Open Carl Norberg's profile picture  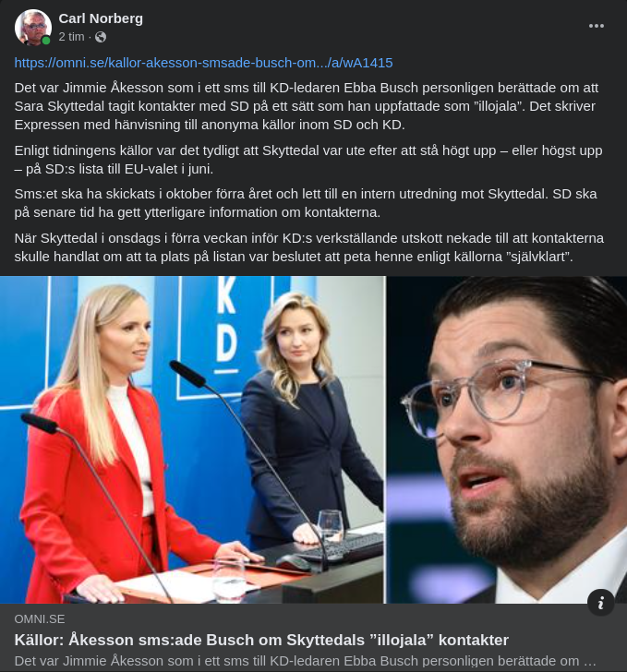(33, 28)
